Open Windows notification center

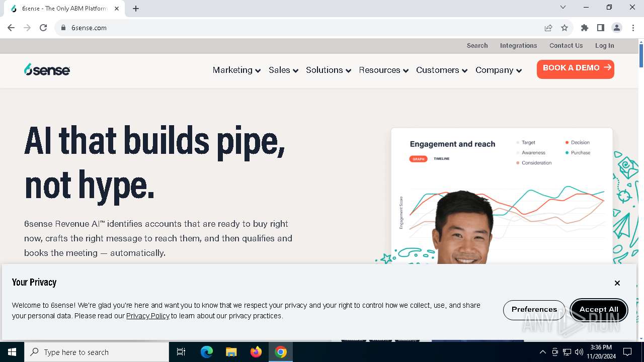click(x=627, y=352)
